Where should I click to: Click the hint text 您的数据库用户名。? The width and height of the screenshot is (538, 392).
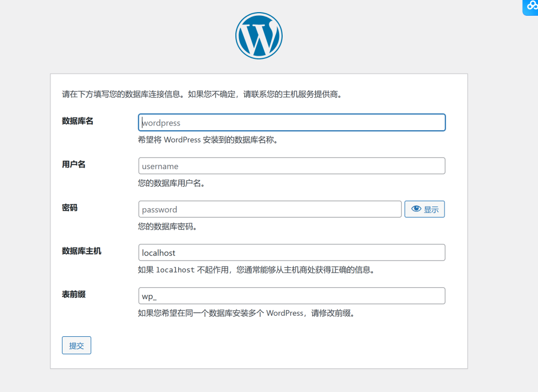click(172, 183)
